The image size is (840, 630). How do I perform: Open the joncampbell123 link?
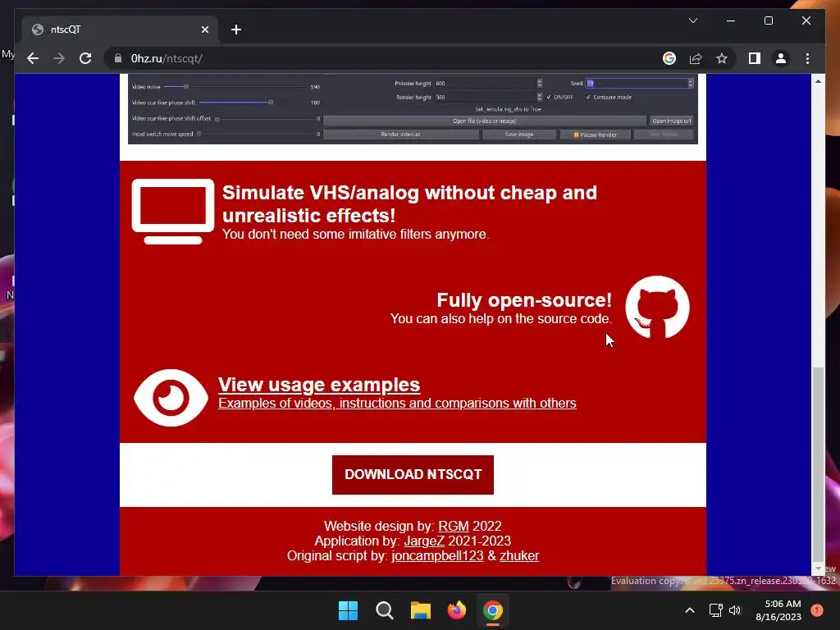click(x=437, y=556)
